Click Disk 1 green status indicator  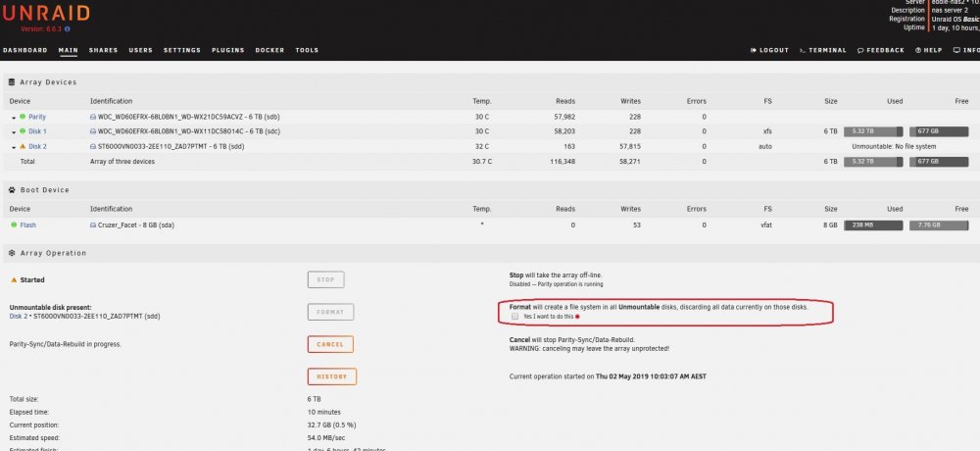coord(23,131)
